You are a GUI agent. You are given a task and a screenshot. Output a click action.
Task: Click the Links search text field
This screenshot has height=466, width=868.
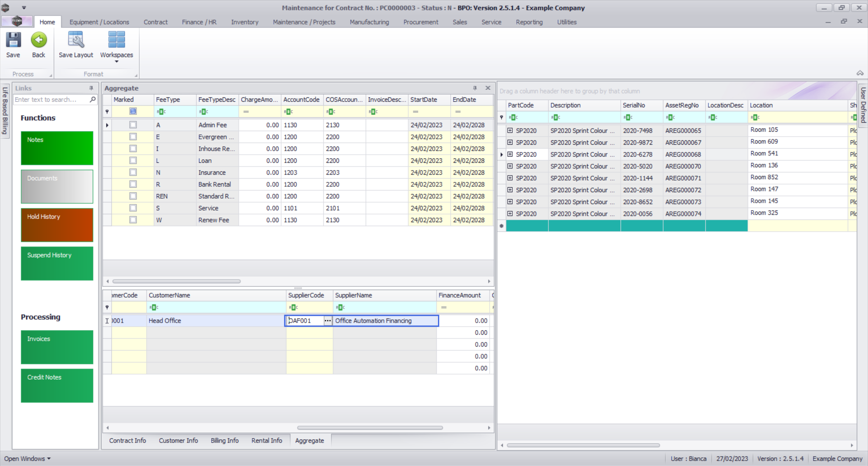(x=51, y=100)
